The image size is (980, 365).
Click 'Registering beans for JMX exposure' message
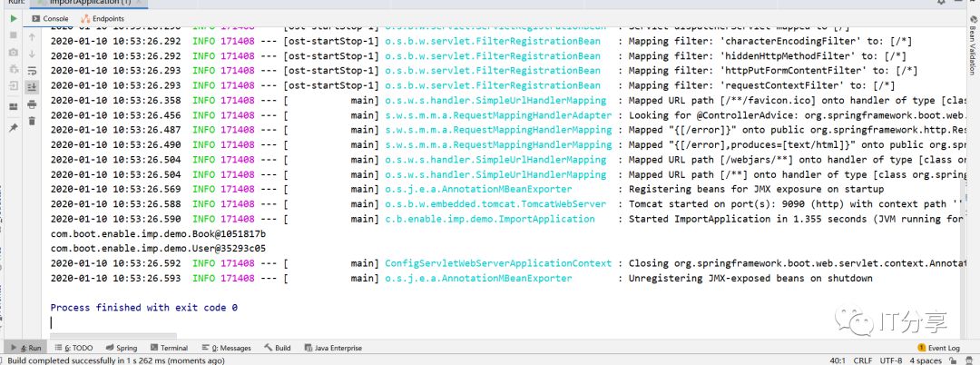[756, 189]
